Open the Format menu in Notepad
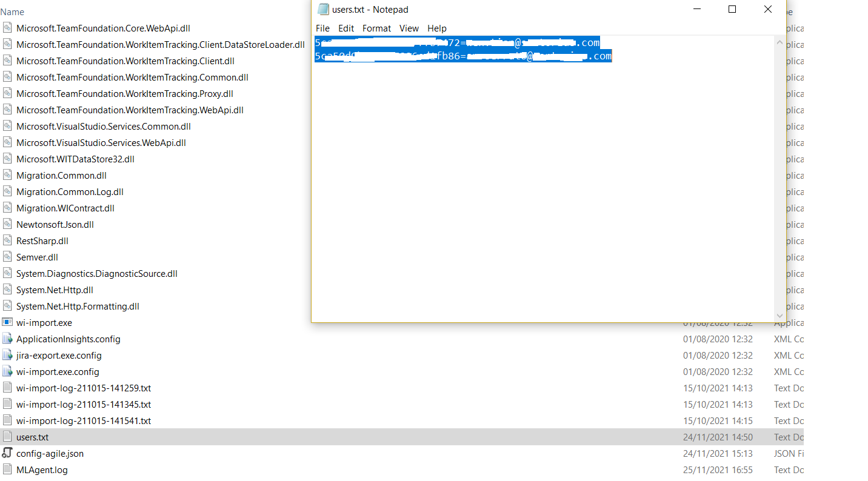868x481 pixels. 376,28
